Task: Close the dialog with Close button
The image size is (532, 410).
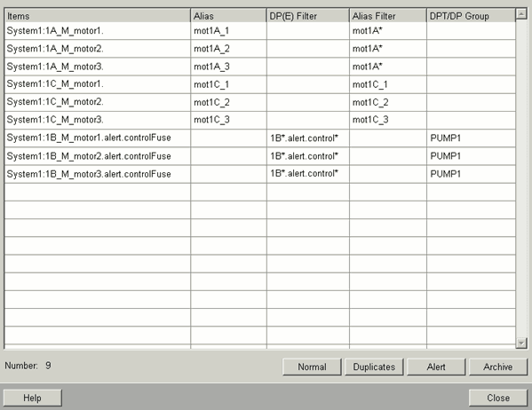Action: point(498,398)
